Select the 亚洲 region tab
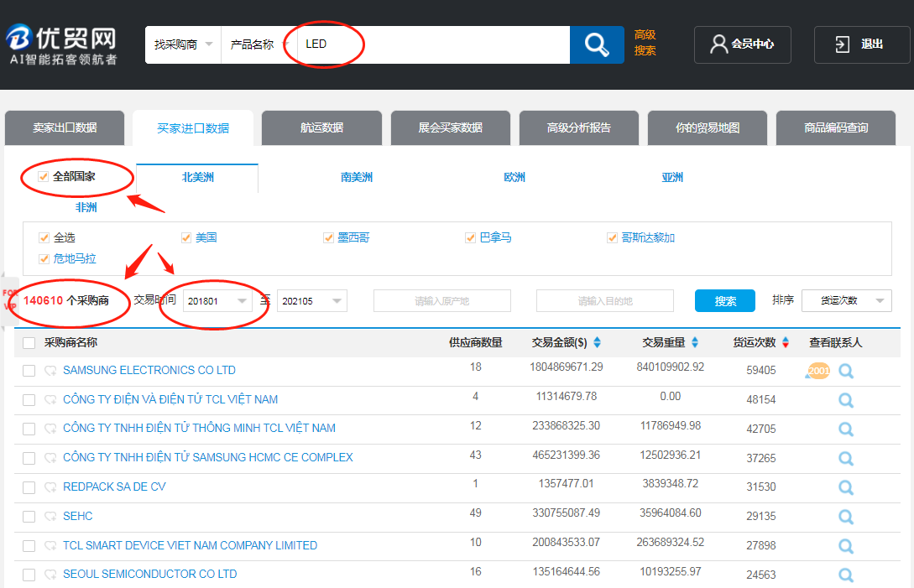The width and height of the screenshot is (914, 588). 672,177
